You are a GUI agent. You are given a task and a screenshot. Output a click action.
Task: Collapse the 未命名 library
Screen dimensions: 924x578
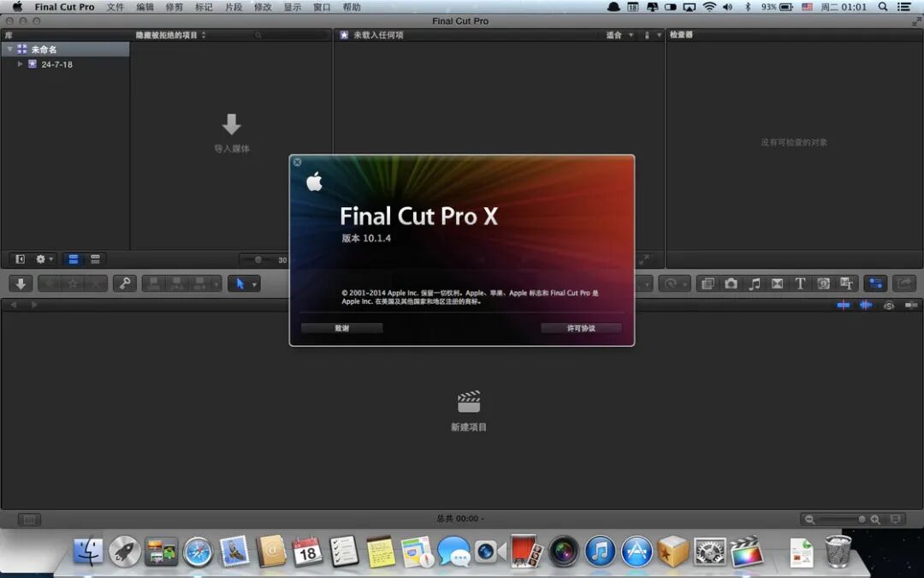point(10,49)
